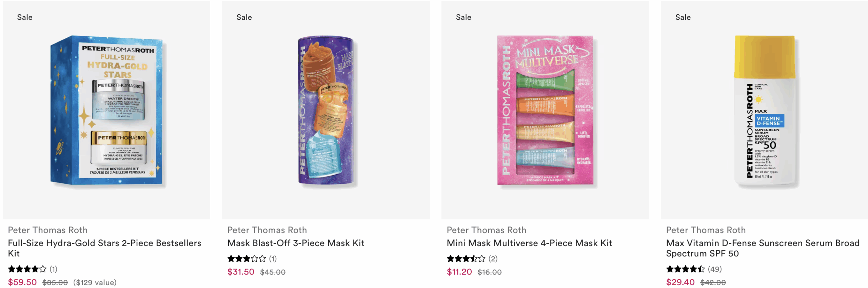Click the $31.50 sale price
868x288 pixels.
[x=241, y=272]
